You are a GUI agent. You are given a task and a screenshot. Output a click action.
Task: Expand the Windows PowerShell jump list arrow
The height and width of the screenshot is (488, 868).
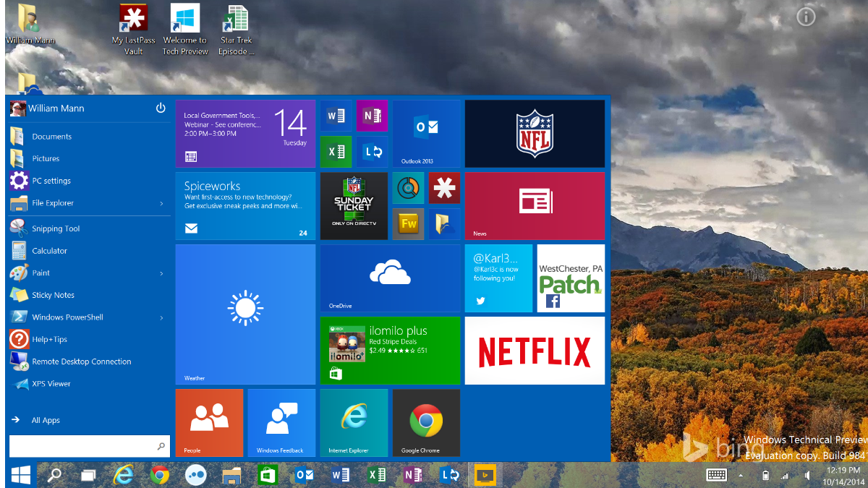[x=161, y=318]
